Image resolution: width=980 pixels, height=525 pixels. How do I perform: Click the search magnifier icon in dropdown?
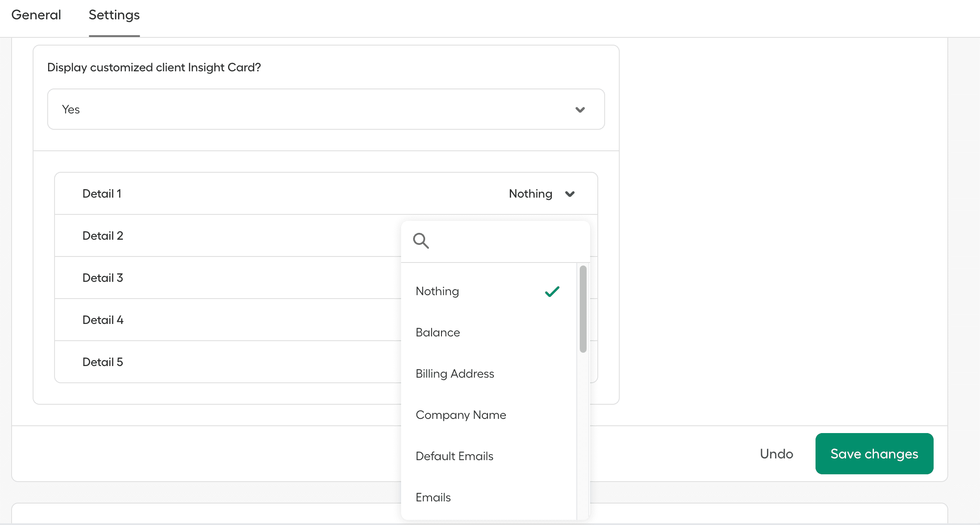pyautogui.click(x=421, y=241)
